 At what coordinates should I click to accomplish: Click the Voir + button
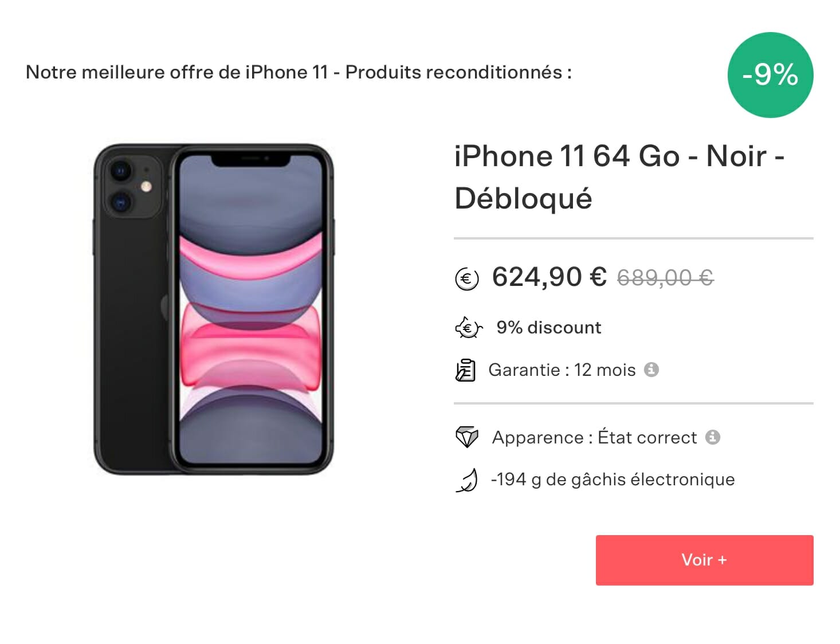(704, 560)
